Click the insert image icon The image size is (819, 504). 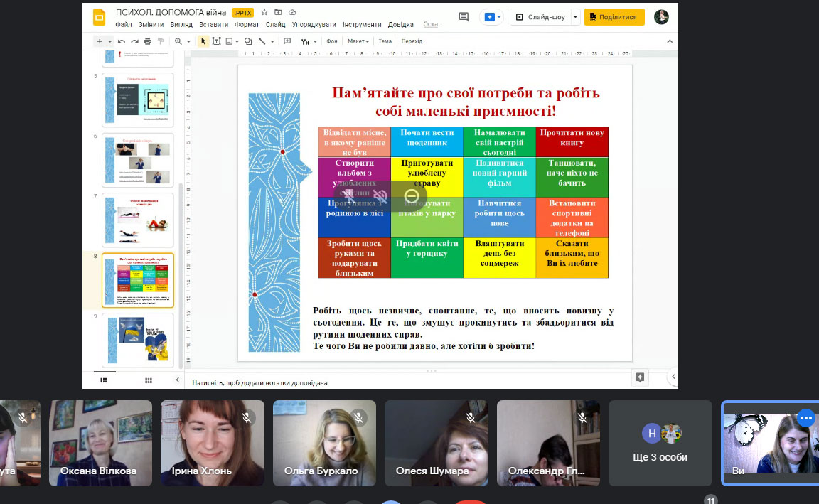tap(230, 41)
